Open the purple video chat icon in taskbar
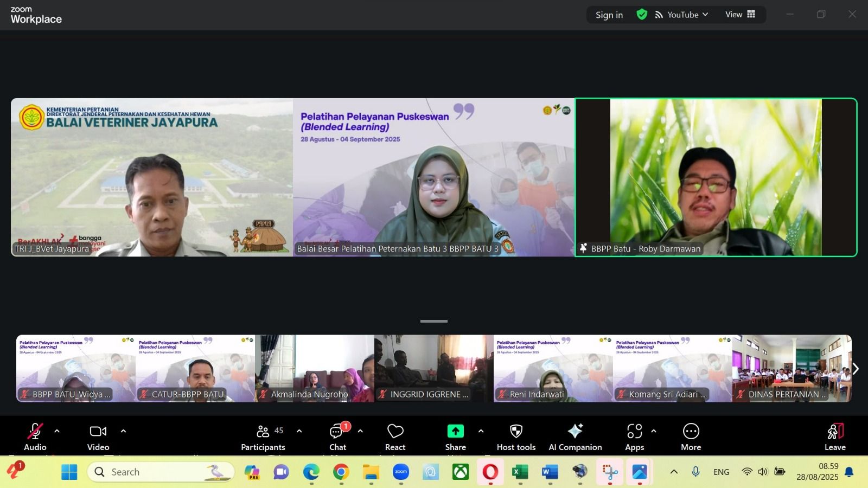The height and width of the screenshot is (488, 868). click(x=282, y=472)
